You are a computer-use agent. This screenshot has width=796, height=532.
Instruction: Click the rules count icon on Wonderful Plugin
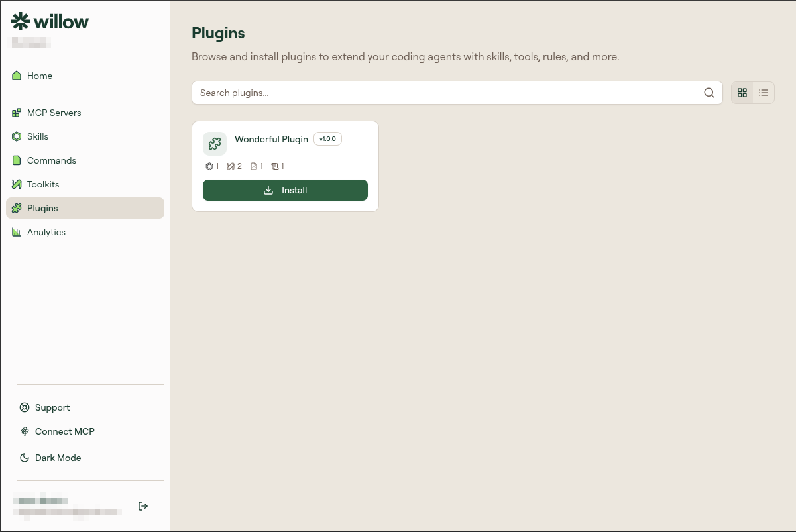274,166
